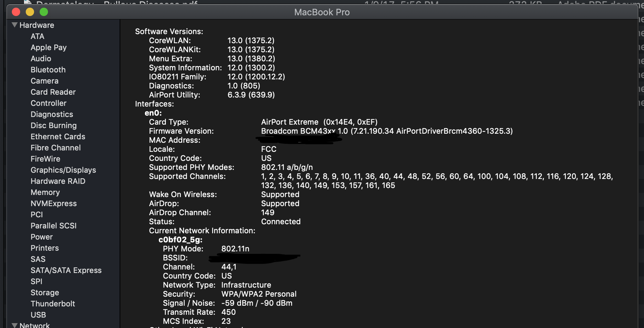Open Diagnostics in the Hardware list
This screenshot has width=644, height=328.
click(x=52, y=114)
